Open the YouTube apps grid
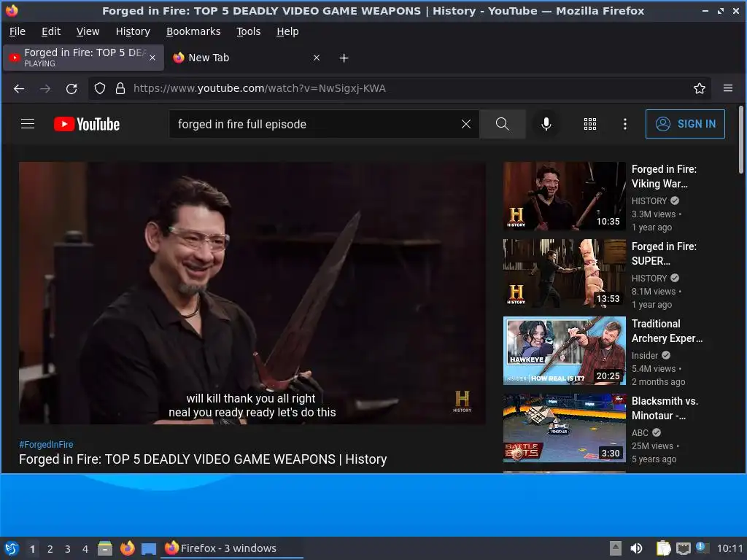The height and width of the screenshot is (560, 747). (590, 124)
